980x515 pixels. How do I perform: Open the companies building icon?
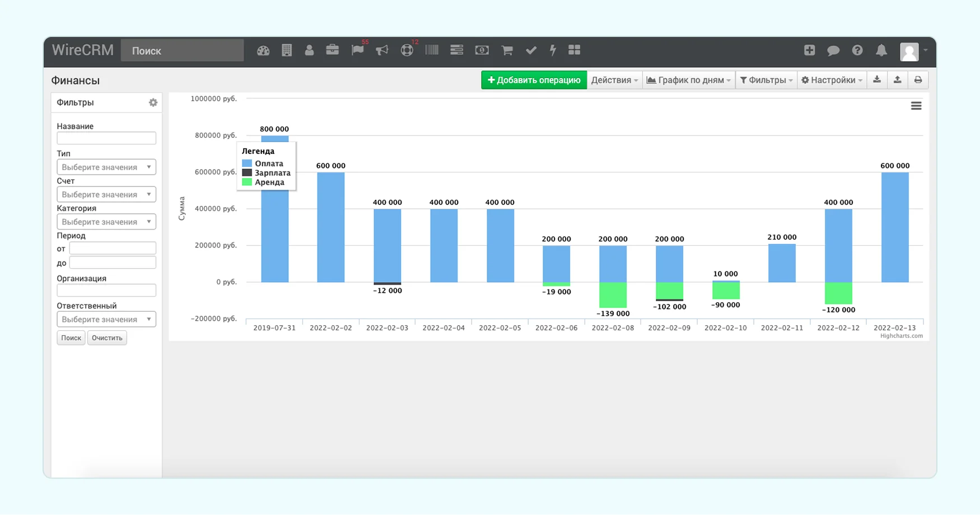click(287, 50)
